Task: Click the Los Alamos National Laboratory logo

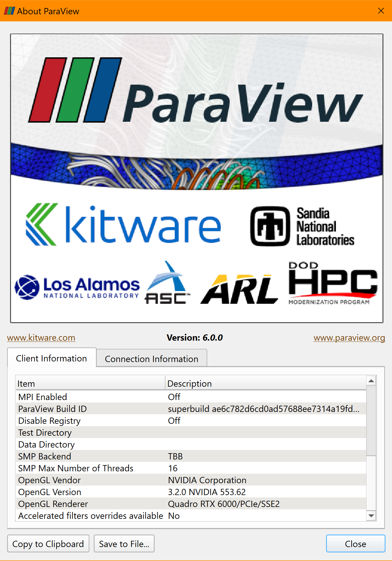Action: point(77,287)
